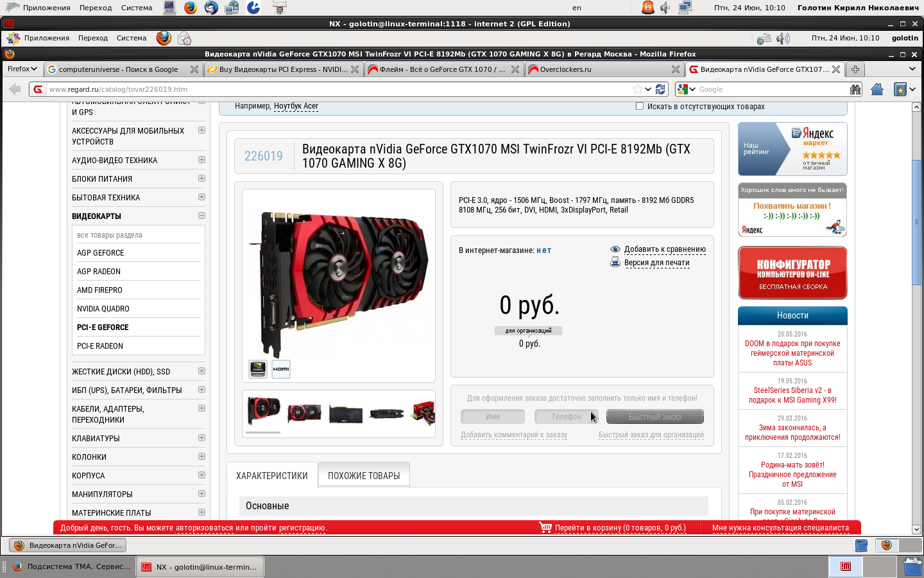Open the outer panel volume control
924x578 pixels.
click(665, 8)
